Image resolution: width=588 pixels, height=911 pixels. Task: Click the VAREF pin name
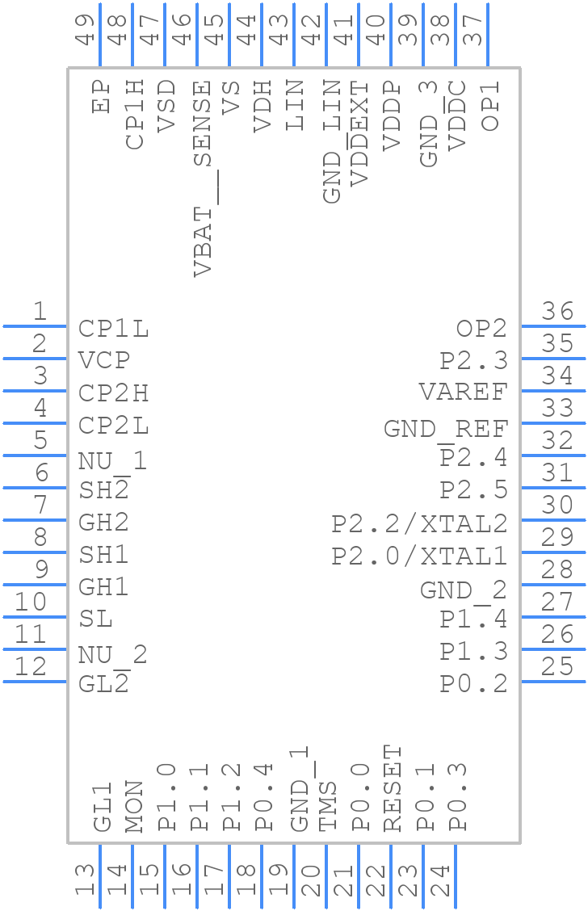click(x=464, y=393)
